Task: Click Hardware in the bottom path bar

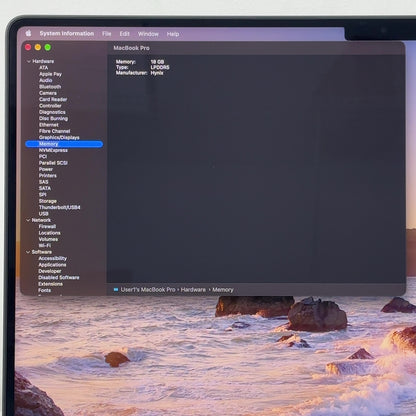Action: tap(193, 290)
